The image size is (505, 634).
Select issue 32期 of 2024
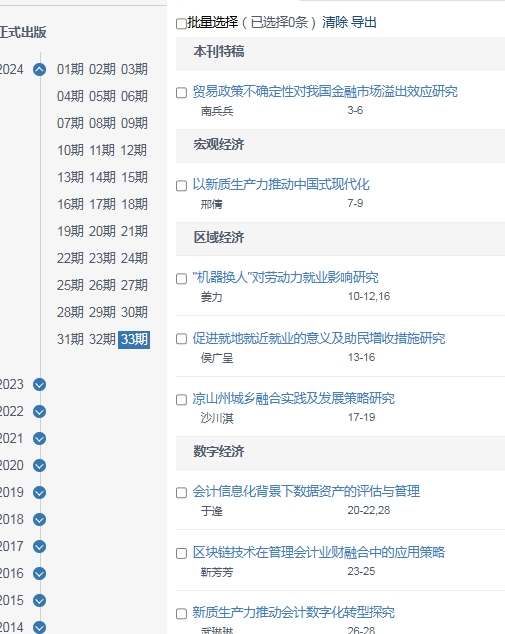102,339
